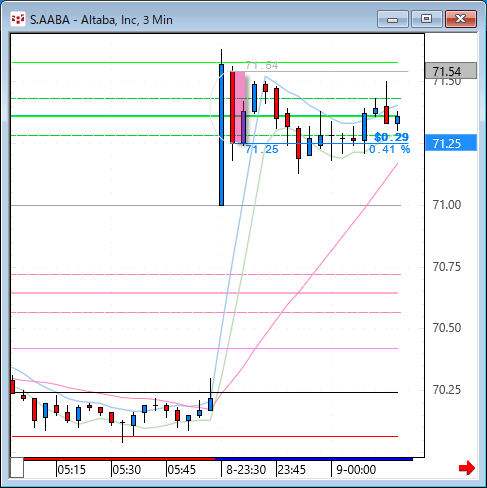The image size is (487, 488).
Task: Click the 70.50 price scale label
Action: point(447,328)
